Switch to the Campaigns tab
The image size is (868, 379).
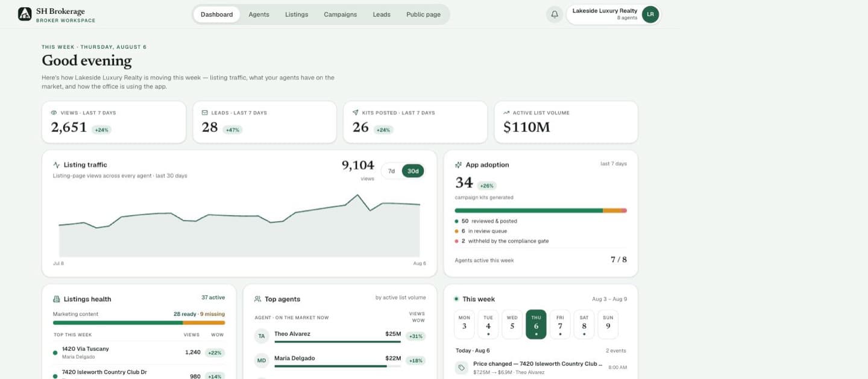click(341, 14)
